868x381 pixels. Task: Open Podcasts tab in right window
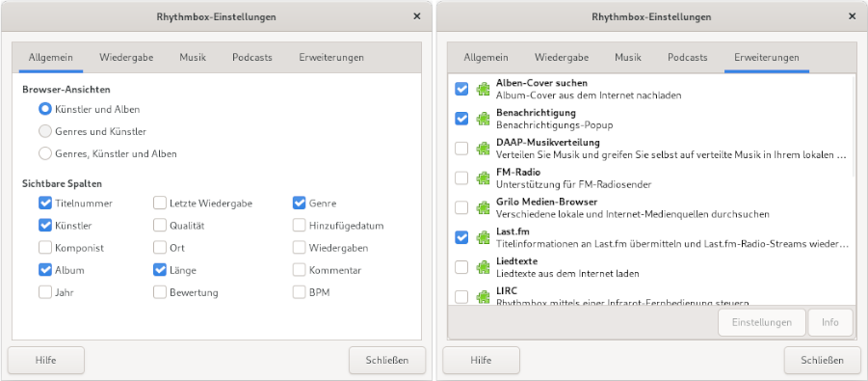[x=688, y=58]
